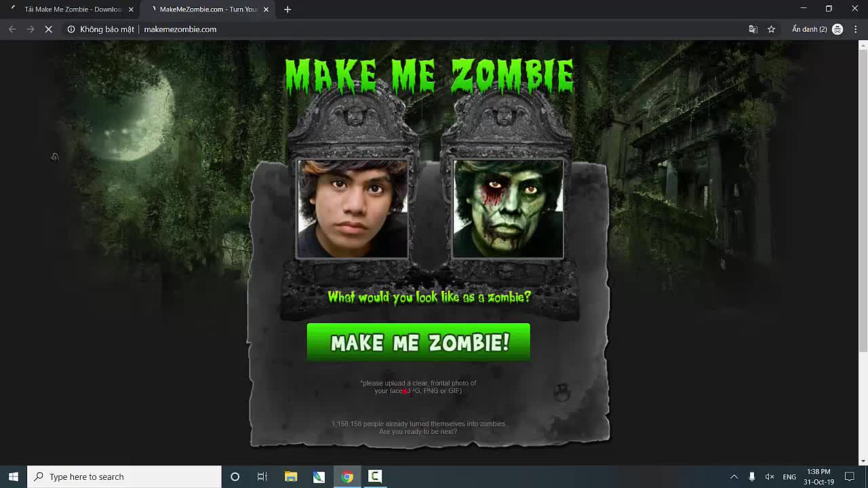868x488 pixels.
Task: Select the MakeMeZombie.com browser tab
Action: click(x=208, y=9)
